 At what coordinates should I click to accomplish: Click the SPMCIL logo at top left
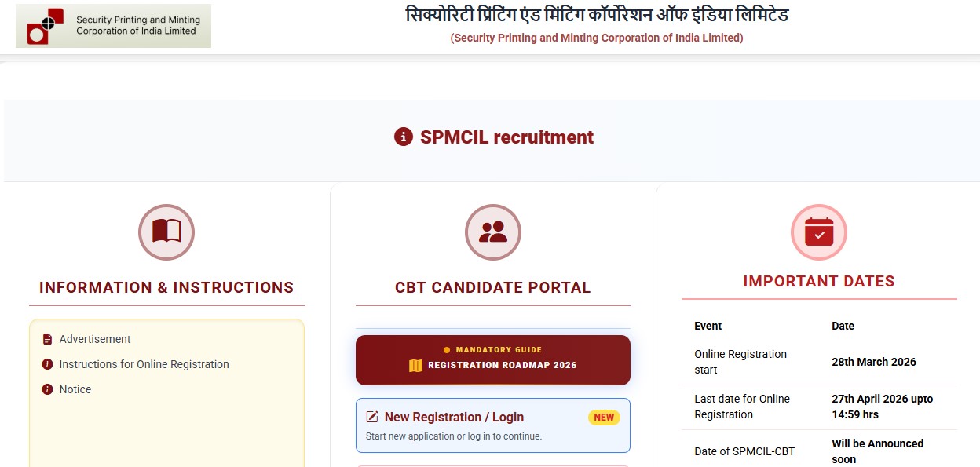(x=113, y=25)
